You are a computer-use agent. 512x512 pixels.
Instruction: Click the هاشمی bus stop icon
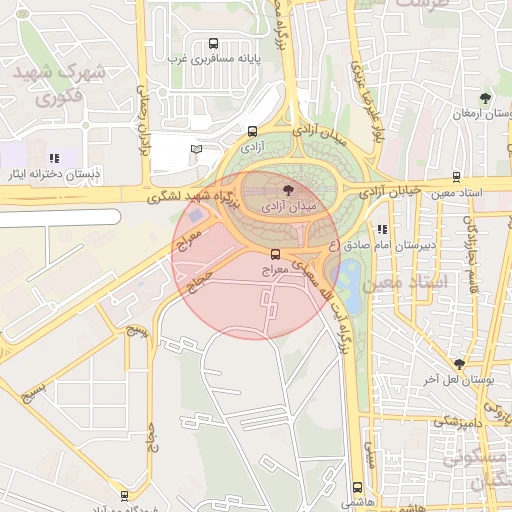coord(357,487)
